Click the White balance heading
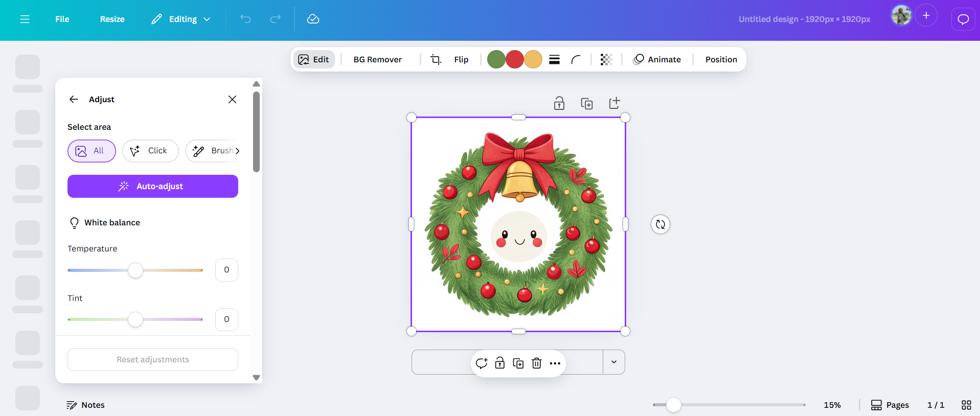980x416 pixels. [x=112, y=223]
